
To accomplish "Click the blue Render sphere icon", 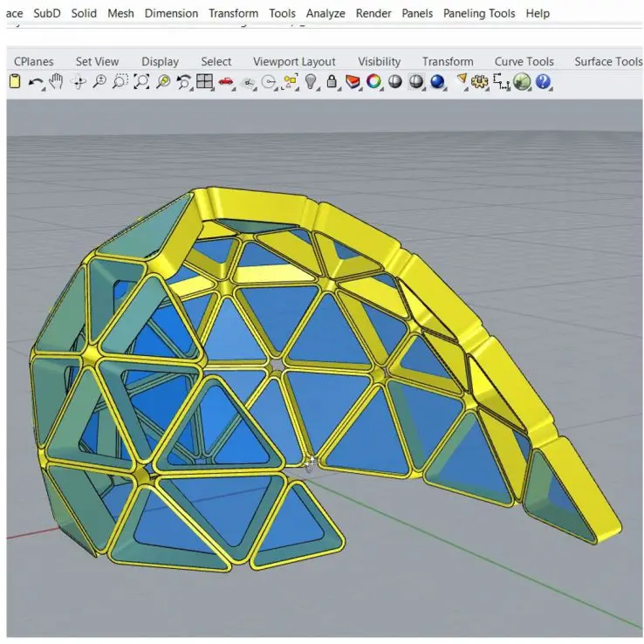I will pyautogui.click(x=437, y=82).
